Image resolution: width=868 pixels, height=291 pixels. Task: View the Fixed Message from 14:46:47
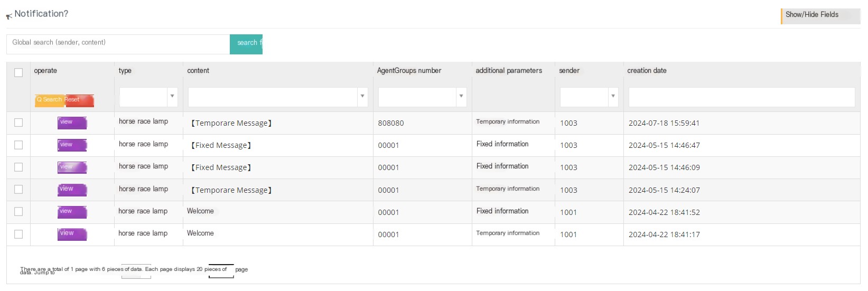72,145
